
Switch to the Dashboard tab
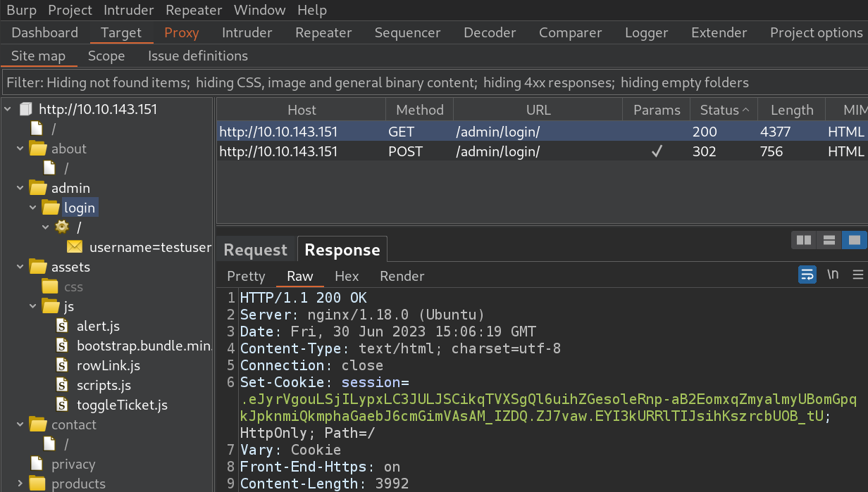[x=45, y=32]
